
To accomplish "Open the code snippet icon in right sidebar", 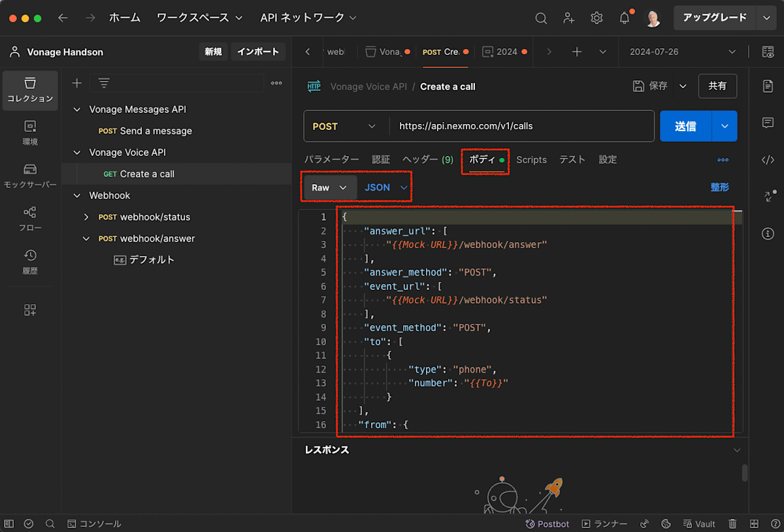I will point(768,160).
